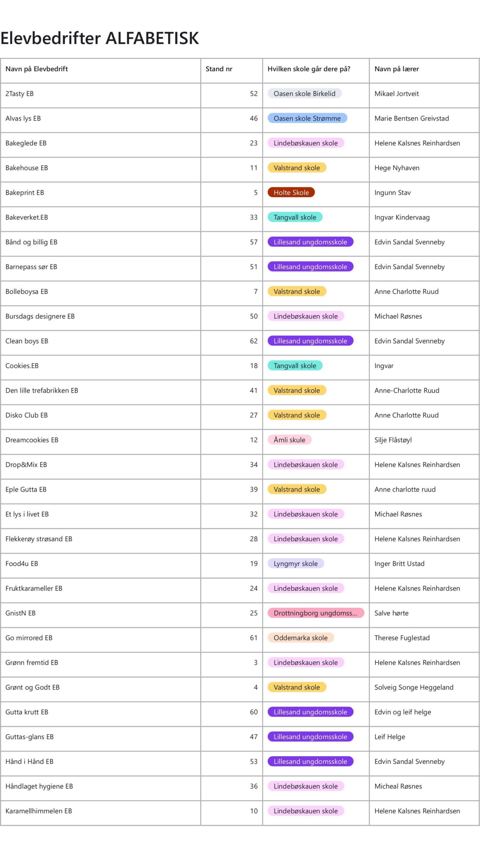
Task: Select the blue 'Oasen skole Strømme' tag
Action: 307,118
